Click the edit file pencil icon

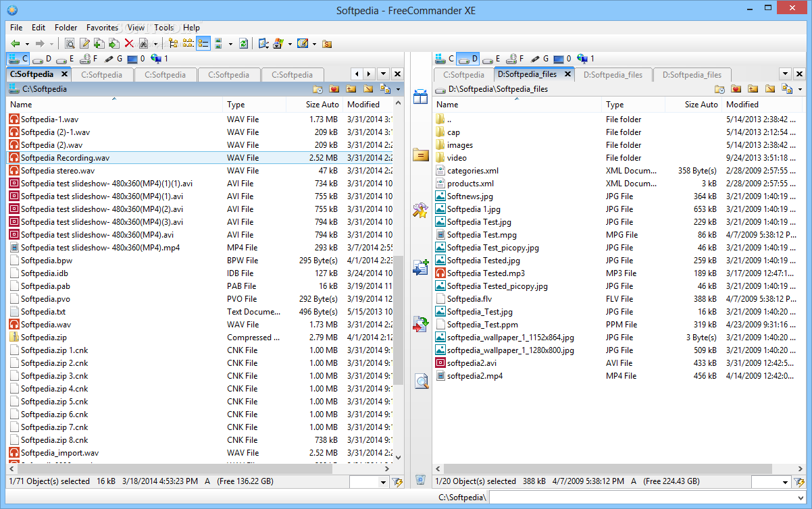coord(84,43)
